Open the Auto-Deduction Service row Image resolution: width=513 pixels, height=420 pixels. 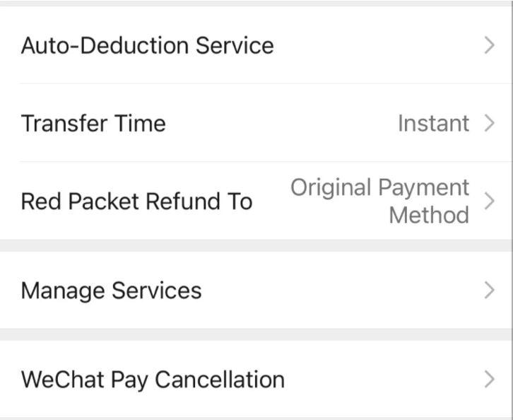(x=147, y=46)
